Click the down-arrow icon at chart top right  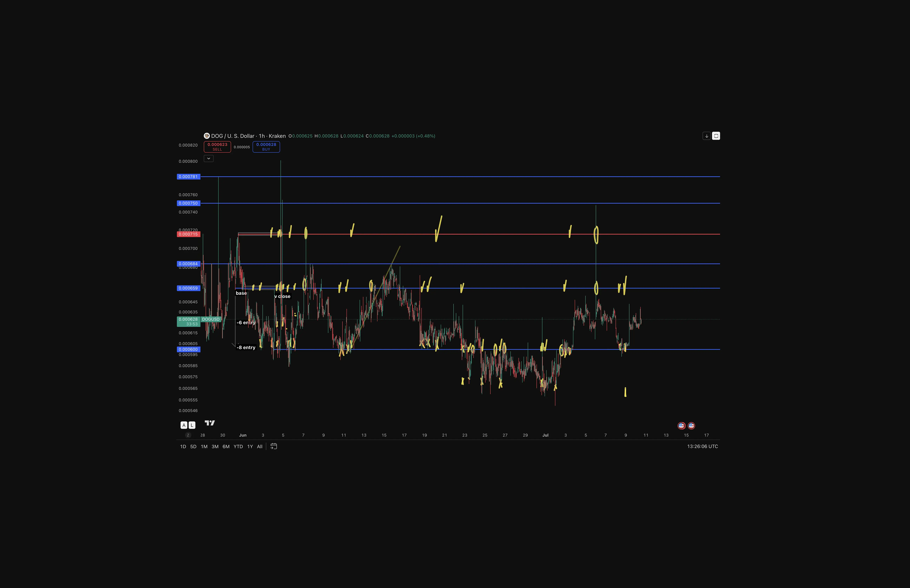point(707,136)
